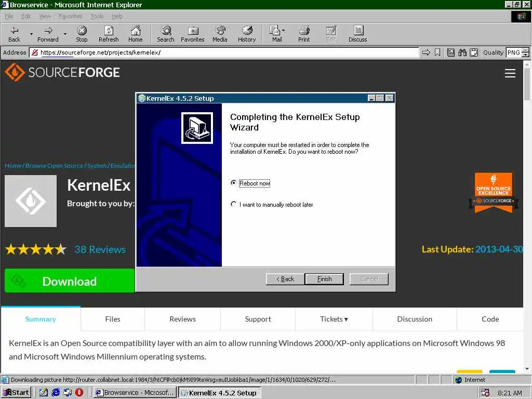Viewport: 532px width, 399px height.
Task: Click the < Back button in setup wizard
Action: point(285,279)
